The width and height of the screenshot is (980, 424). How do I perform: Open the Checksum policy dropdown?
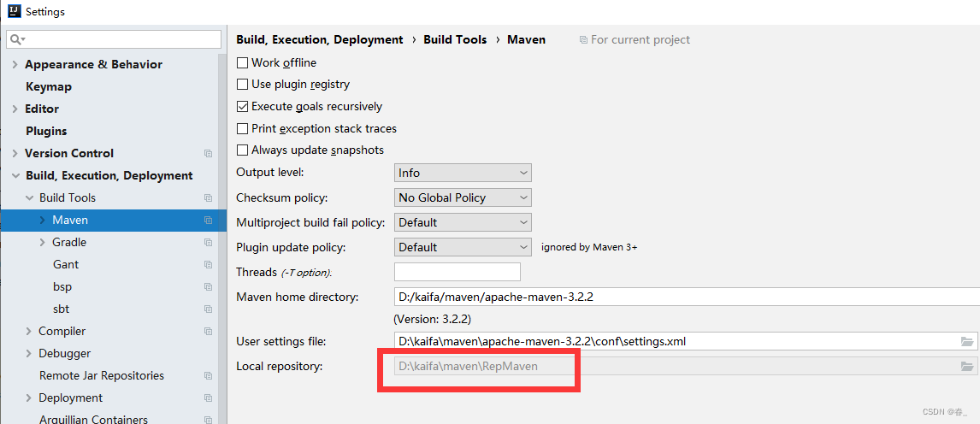click(x=463, y=198)
